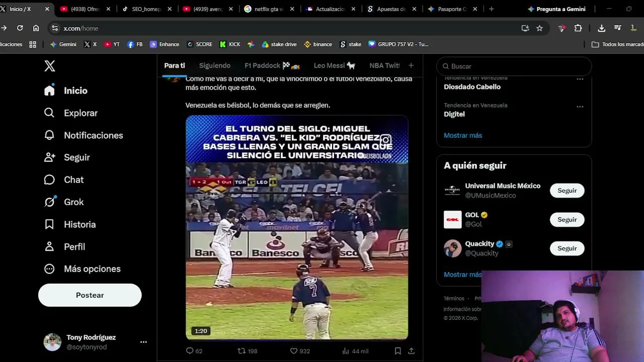Open Notificaciones in the sidebar
Viewport: 644px width, 362px height.
[83, 135]
